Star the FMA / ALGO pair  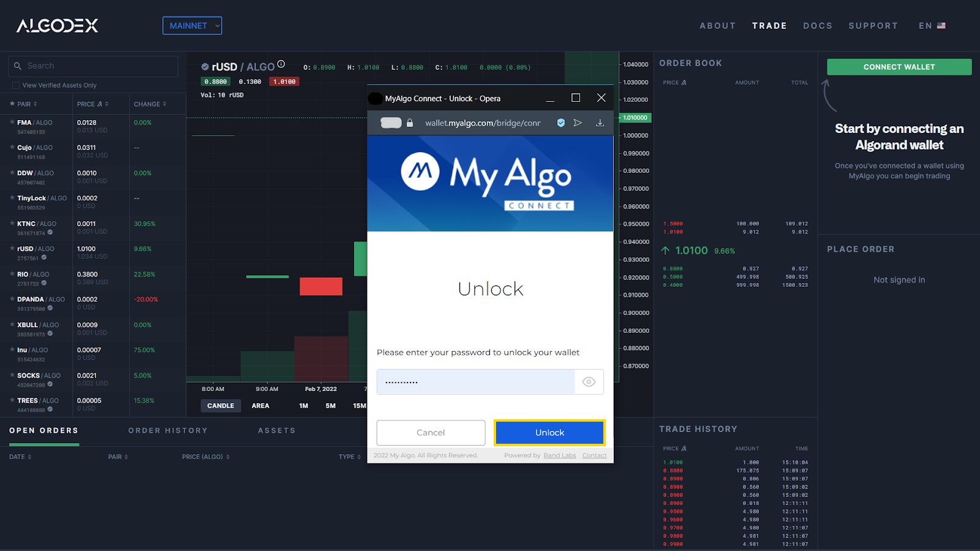point(12,123)
